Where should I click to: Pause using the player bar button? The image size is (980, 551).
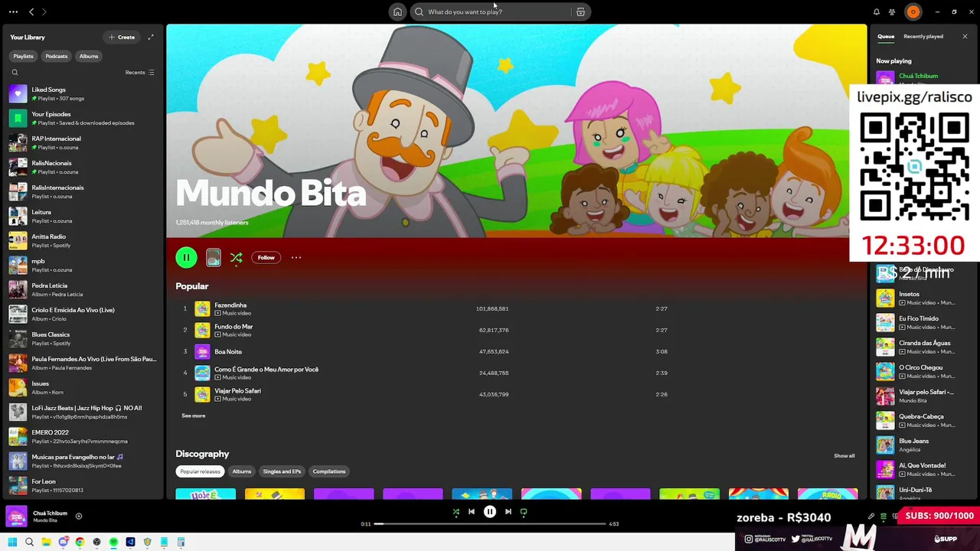coord(490,512)
